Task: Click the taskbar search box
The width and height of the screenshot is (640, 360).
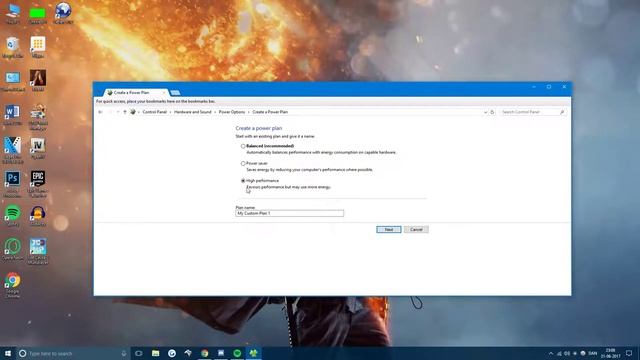Action: coord(73,353)
